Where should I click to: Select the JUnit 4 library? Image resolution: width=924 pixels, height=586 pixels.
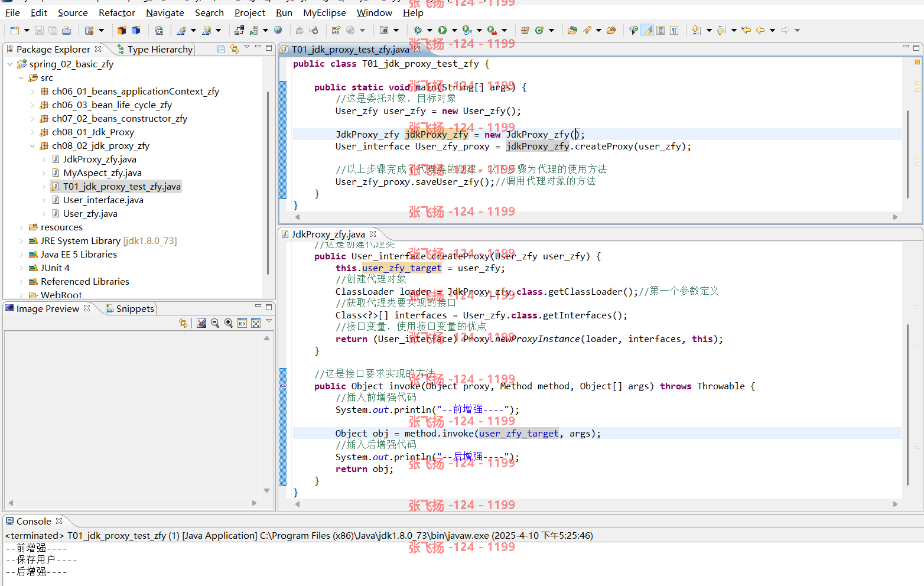tap(55, 268)
